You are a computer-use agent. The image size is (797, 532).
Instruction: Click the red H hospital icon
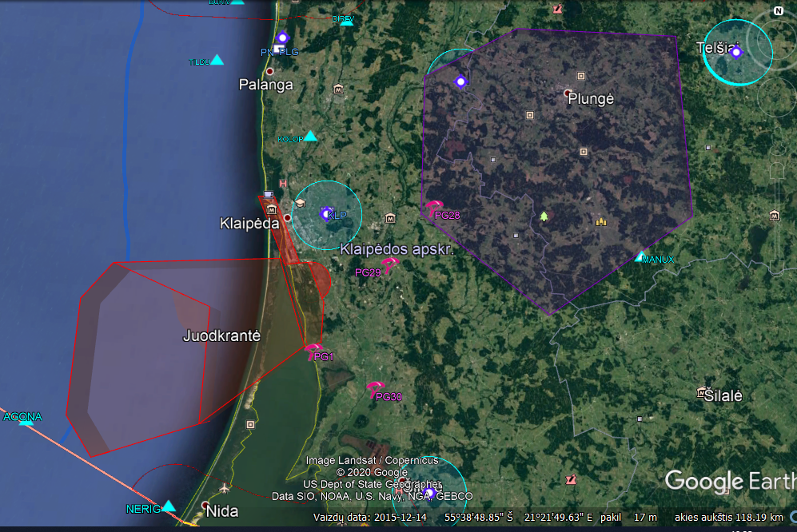[283, 184]
